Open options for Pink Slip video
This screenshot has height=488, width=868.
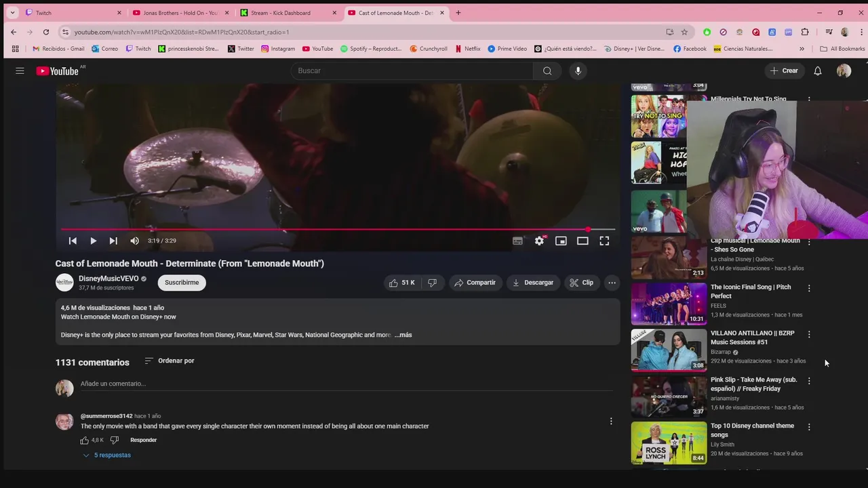pyautogui.click(x=809, y=381)
